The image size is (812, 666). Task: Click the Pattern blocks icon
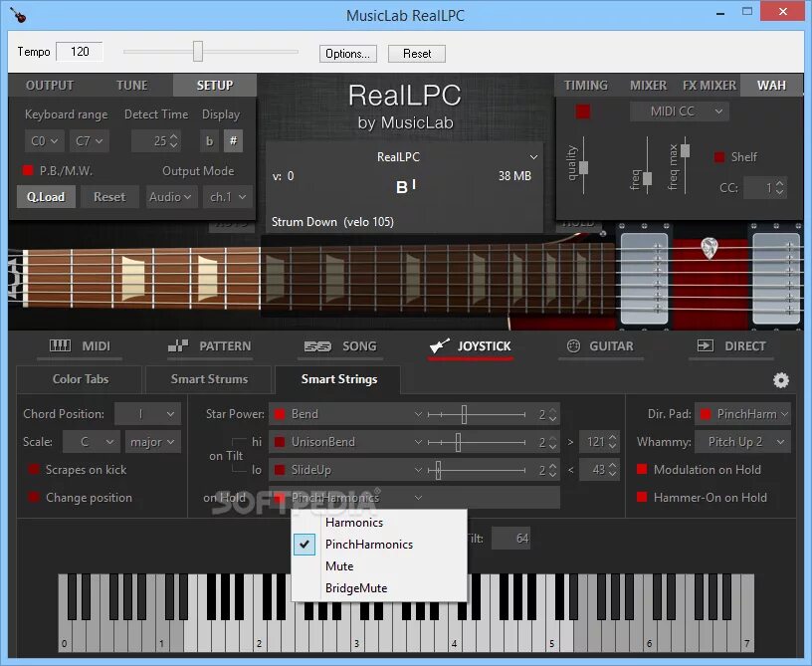(x=178, y=346)
